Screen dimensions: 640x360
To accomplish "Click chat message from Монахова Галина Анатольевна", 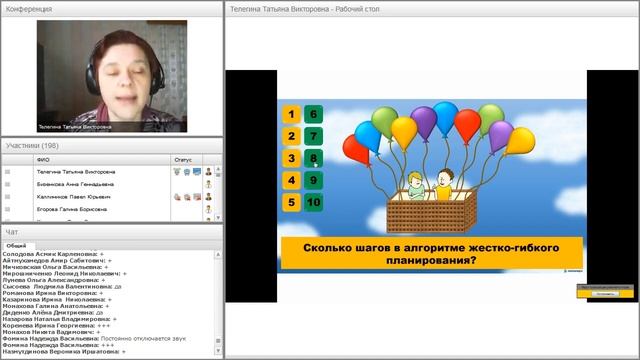I will click(x=56, y=306).
